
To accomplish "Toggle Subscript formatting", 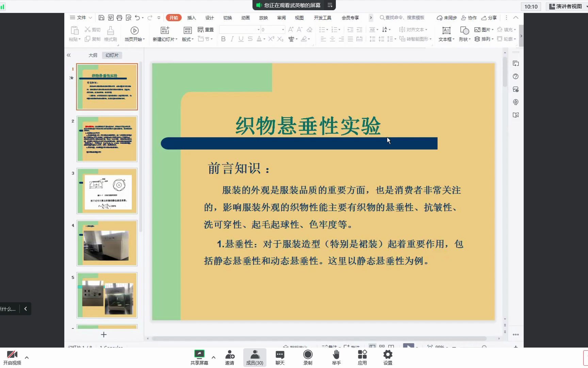I will 280,39.
